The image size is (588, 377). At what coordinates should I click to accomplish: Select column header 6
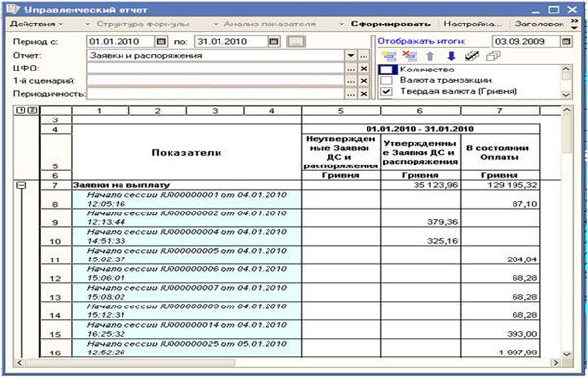pyautogui.click(x=420, y=111)
